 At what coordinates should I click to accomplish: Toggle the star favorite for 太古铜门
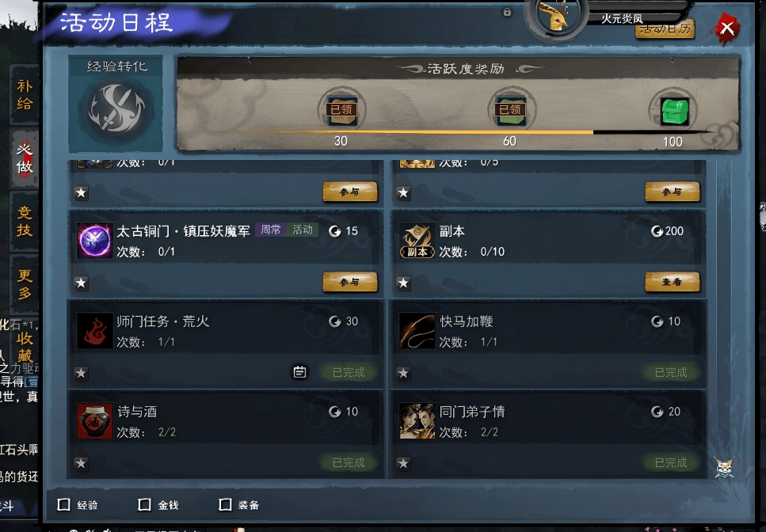pos(81,283)
